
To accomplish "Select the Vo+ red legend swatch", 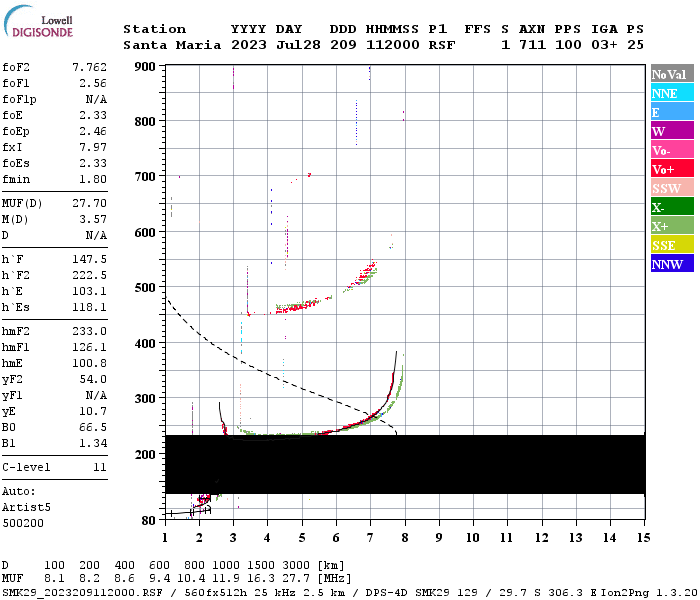I will (x=672, y=168).
